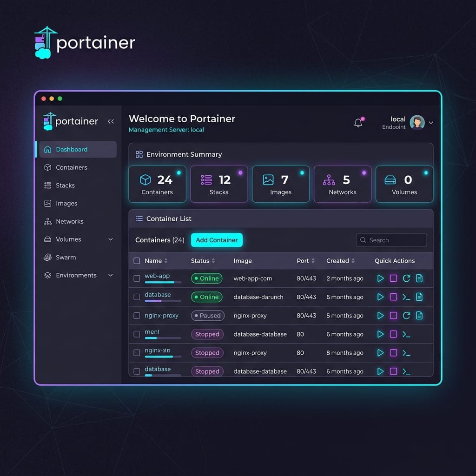Click the notification bell icon
The height and width of the screenshot is (476, 476).
point(358,123)
